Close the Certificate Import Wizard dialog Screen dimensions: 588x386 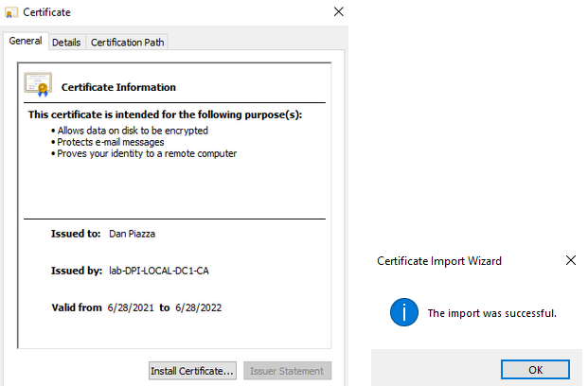pyautogui.click(x=570, y=260)
